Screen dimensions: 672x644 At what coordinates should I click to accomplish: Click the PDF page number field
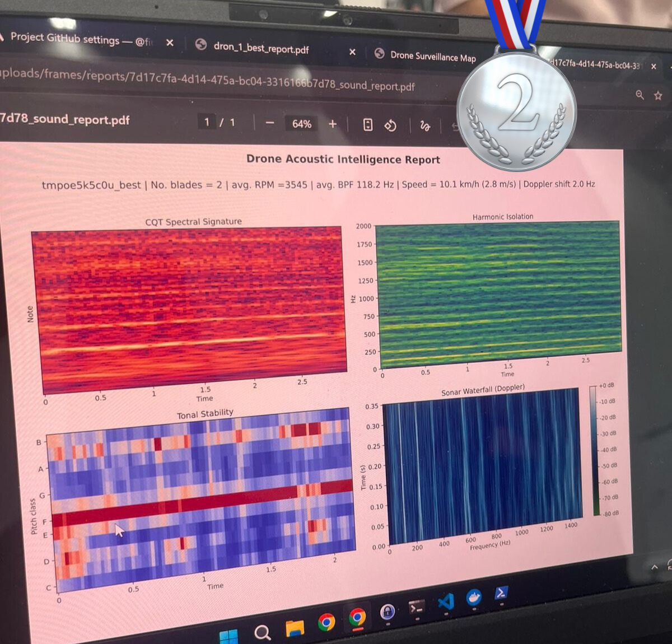click(207, 122)
